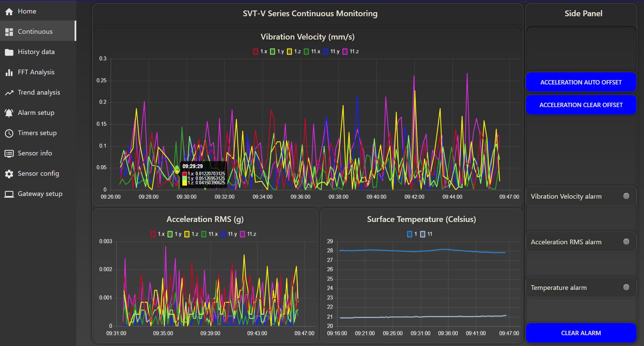Screen dimensions: 644x346
Task: Open Trend analysis page
Action: tap(38, 92)
